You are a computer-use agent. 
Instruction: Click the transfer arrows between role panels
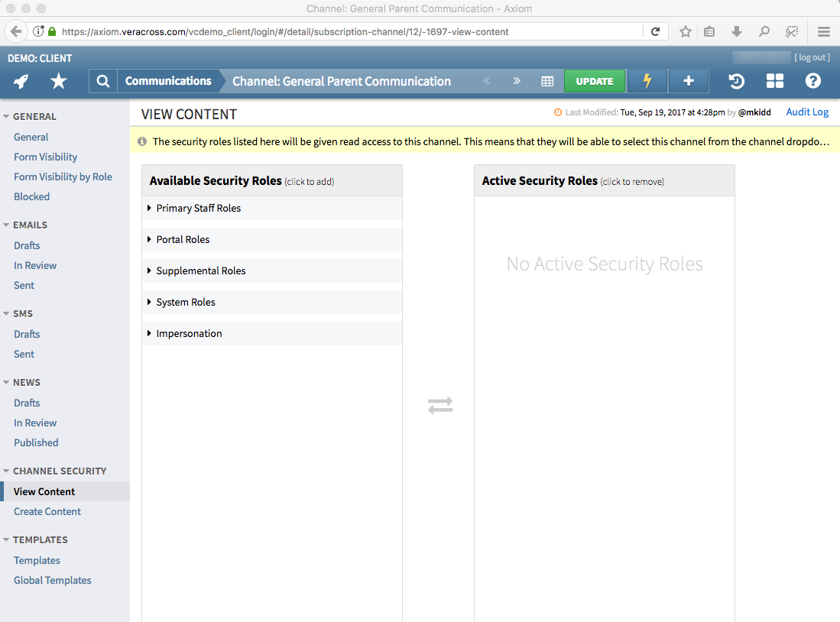click(440, 405)
